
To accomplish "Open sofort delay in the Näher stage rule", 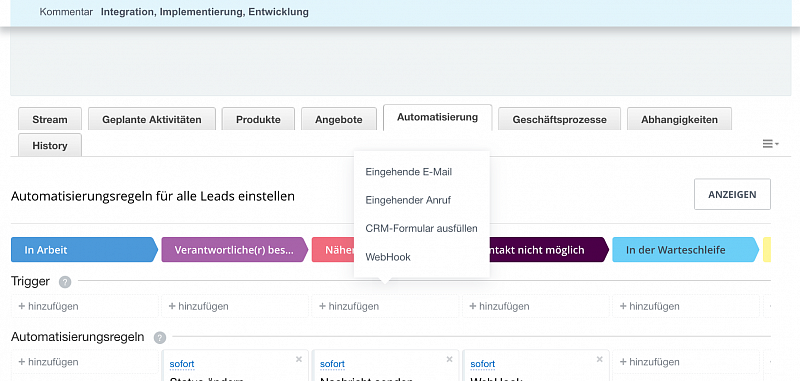I will (x=332, y=364).
